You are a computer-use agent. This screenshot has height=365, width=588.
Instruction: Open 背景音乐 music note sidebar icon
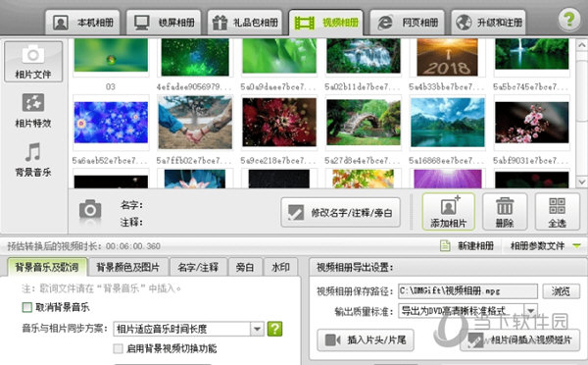(x=33, y=160)
